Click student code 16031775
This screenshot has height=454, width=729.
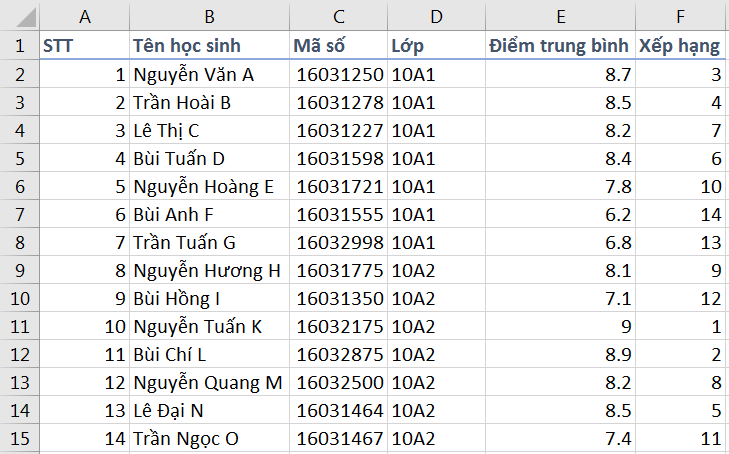(338, 270)
